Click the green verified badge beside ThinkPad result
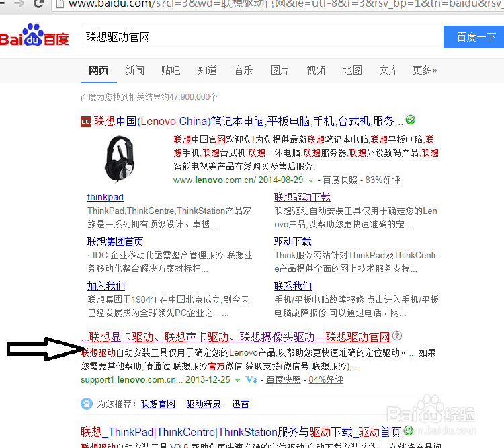The height and width of the screenshot is (448, 504). click(x=408, y=431)
